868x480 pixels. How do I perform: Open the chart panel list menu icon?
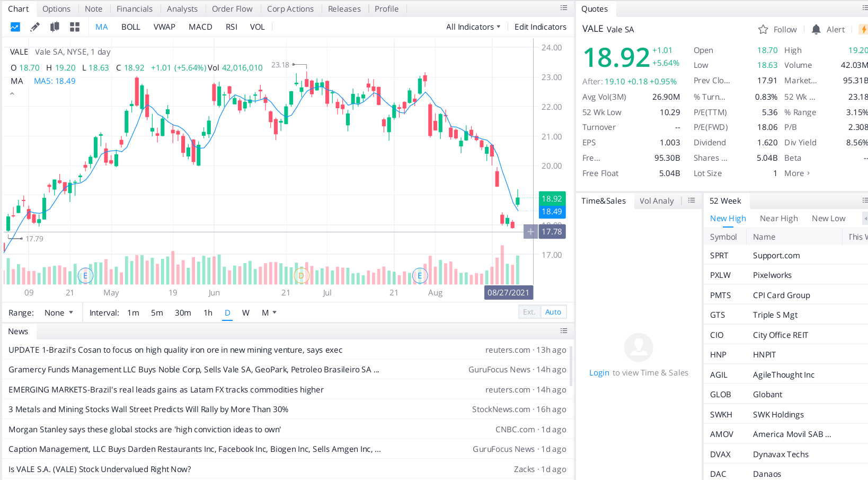[x=564, y=8]
